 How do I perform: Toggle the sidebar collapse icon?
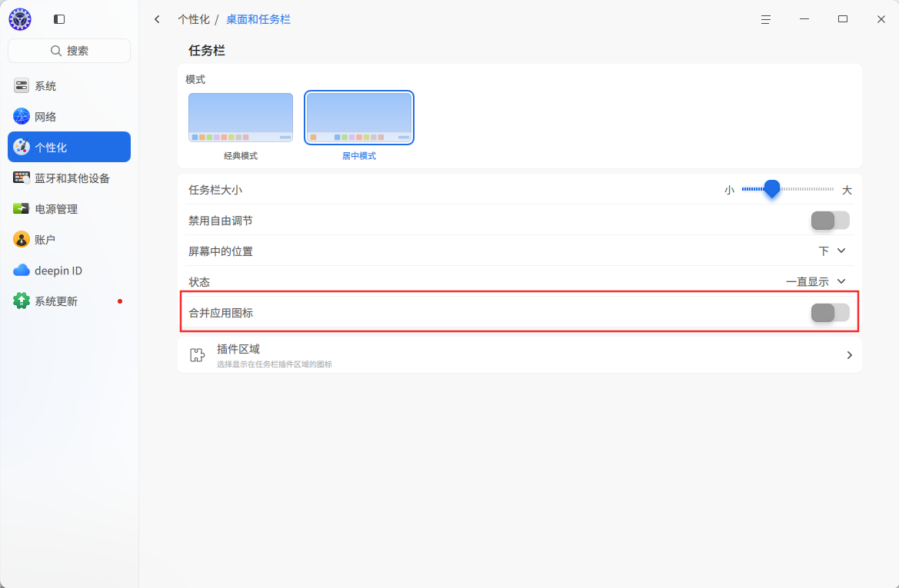(x=59, y=19)
